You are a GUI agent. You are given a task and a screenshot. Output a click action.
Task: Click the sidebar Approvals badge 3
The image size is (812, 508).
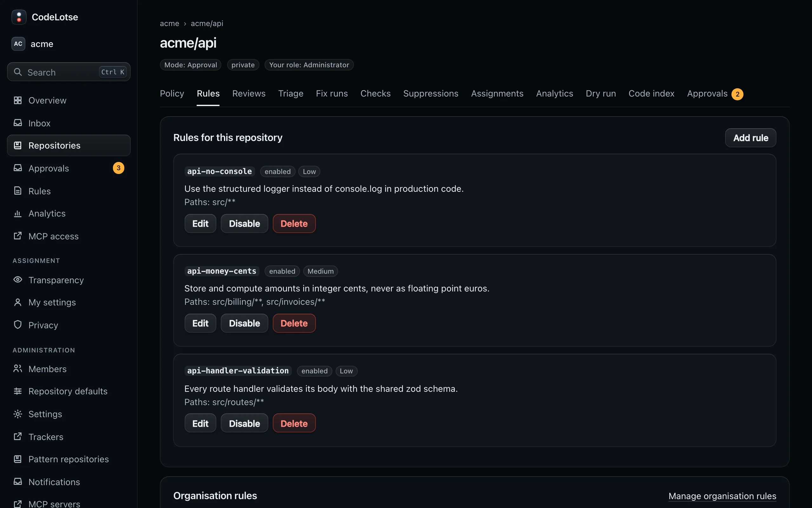click(118, 168)
